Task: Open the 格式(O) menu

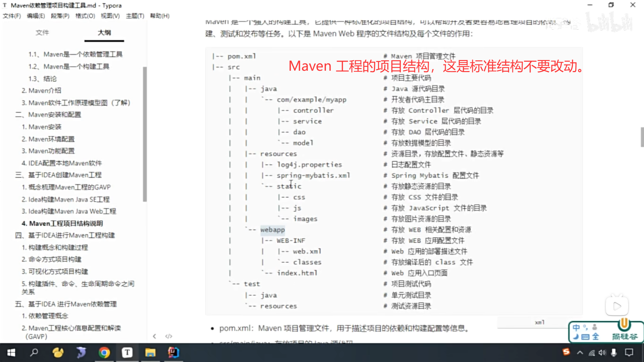Action: pos(85,16)
